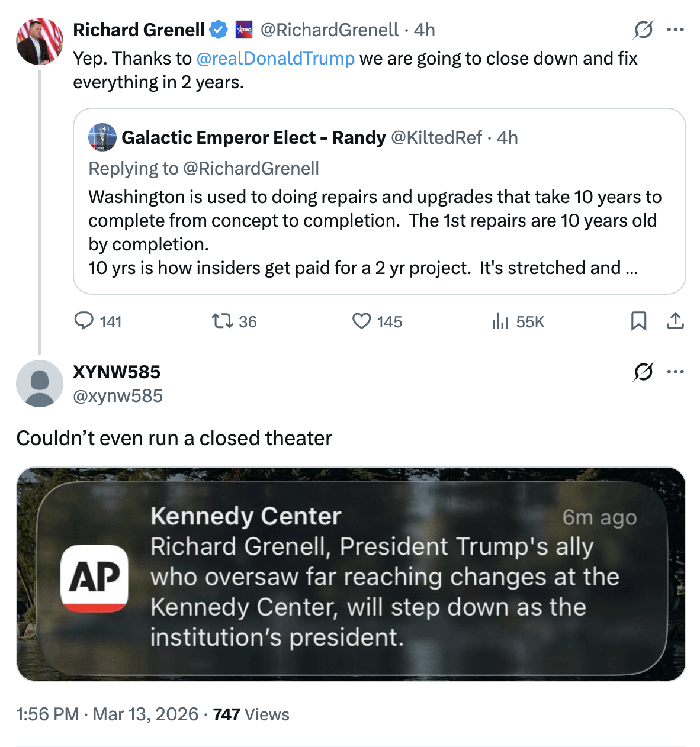
Task: Open Richard Grenell's profile picture
Action: point(40,41)
